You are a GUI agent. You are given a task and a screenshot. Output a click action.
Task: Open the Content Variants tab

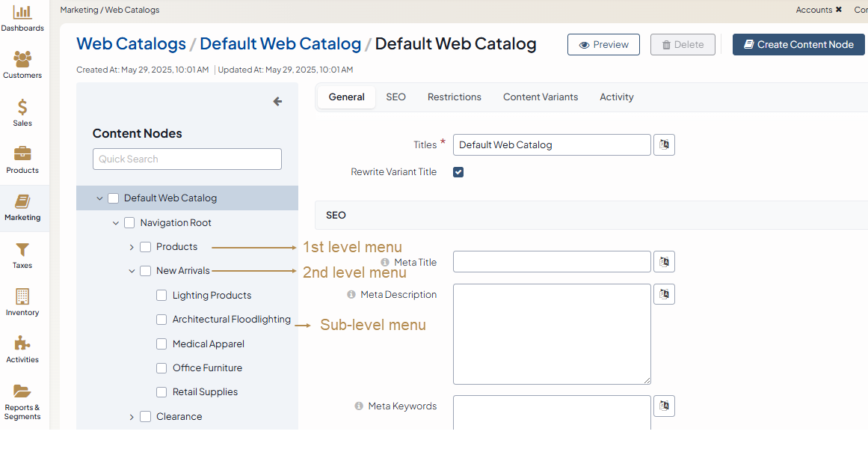click(540, 97)
